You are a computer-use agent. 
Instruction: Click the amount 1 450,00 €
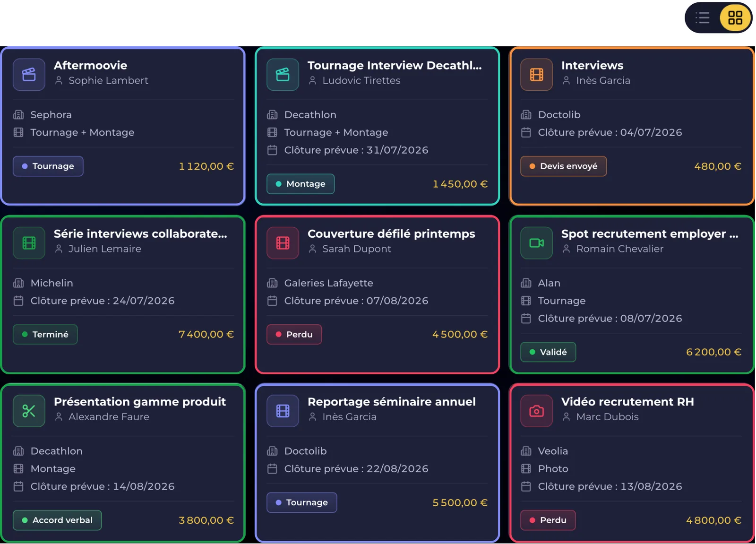coord(460,184)
